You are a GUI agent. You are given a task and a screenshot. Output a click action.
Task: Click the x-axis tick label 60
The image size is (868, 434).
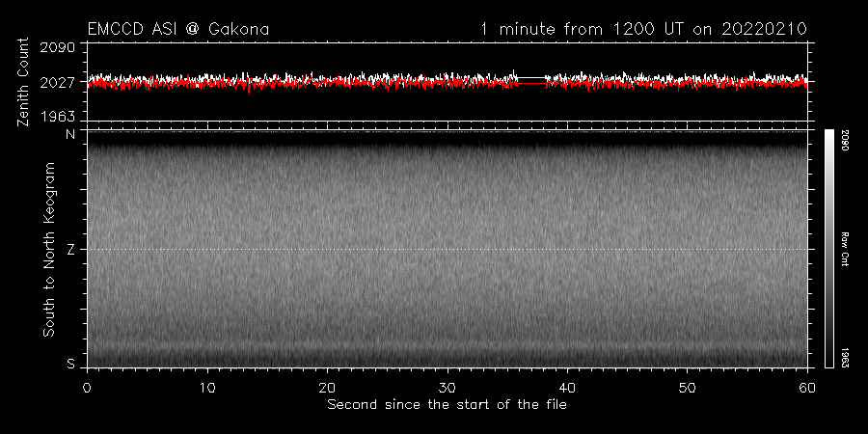pos(807,387)
